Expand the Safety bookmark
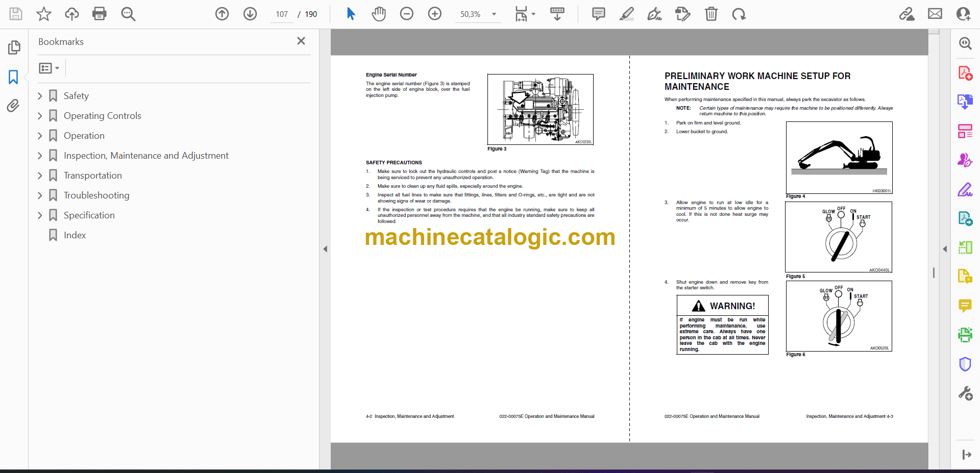Viewport: 980px width, 473px height. coord(40,96)
